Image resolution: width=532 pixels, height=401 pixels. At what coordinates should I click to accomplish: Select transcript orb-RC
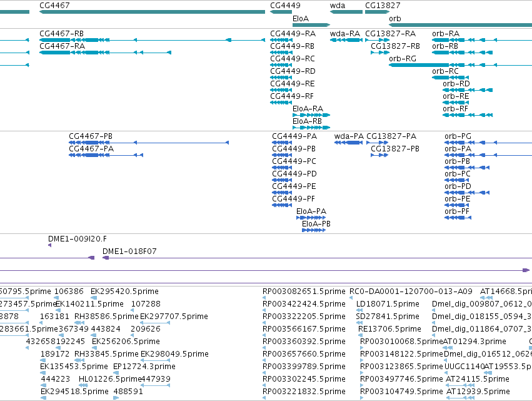(x=450, y=78)
